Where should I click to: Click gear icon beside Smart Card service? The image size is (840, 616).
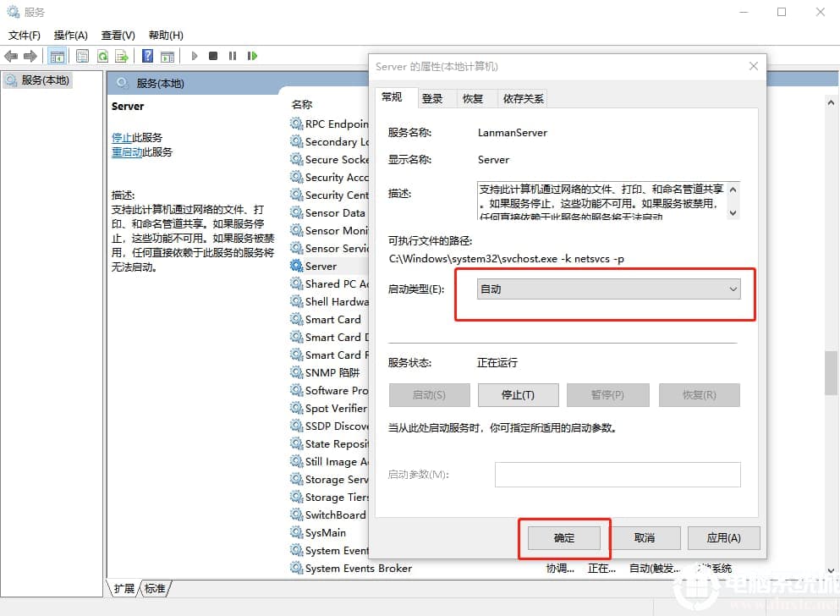tap(296, 319)
